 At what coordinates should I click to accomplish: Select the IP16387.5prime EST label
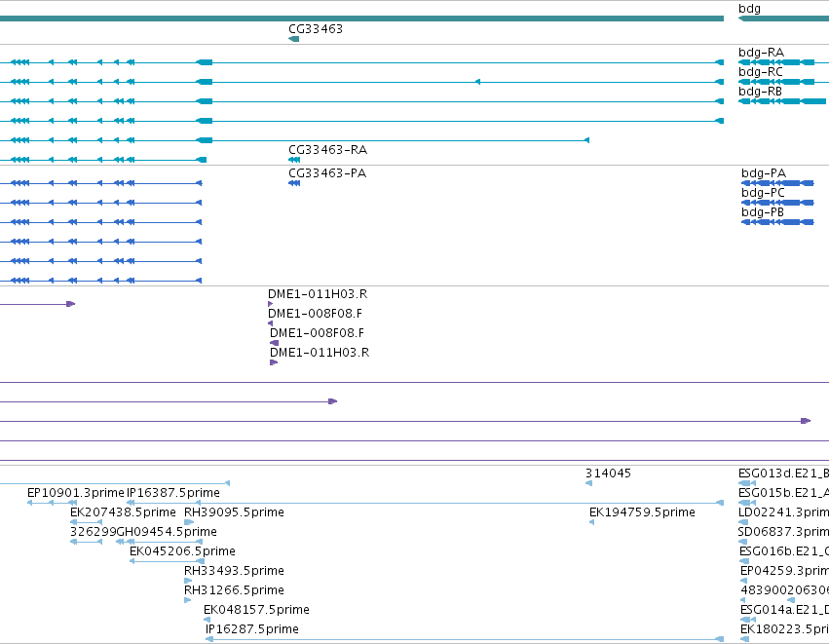coord(173,493)
